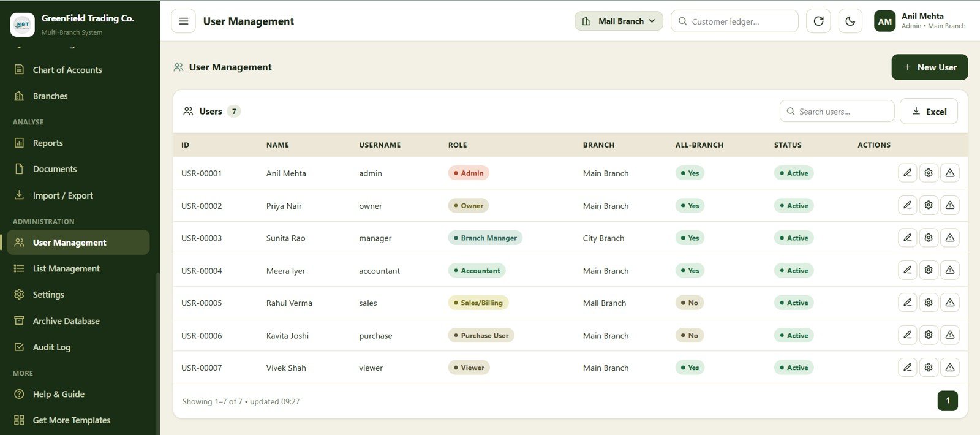Sort by the NAME column header

tap(277, 145)
